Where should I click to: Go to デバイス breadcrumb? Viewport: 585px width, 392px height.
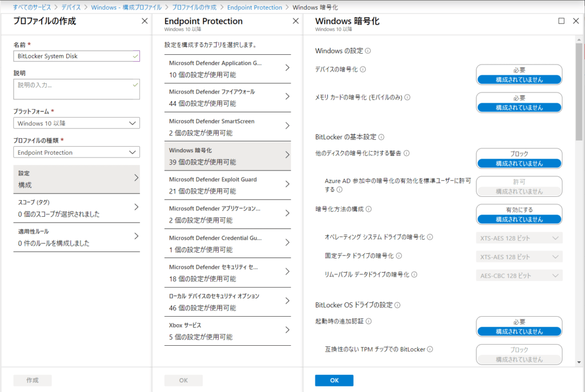[71, 7]
